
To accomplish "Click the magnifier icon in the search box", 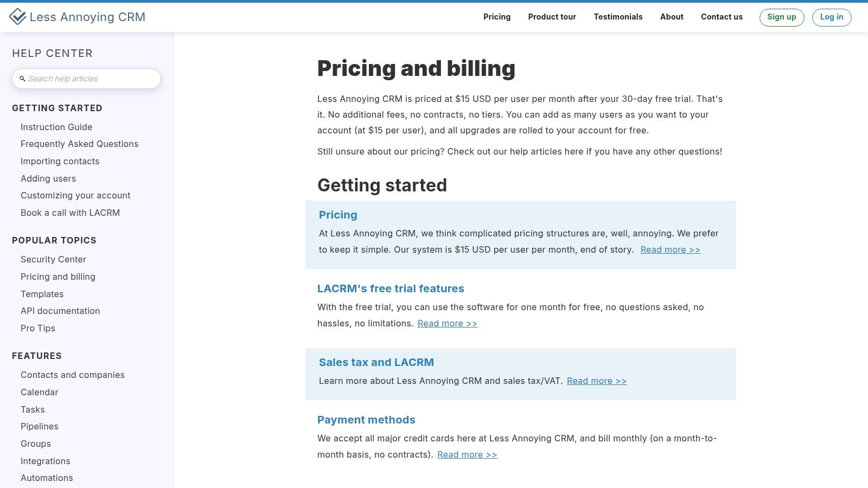I will click(x=22, y=79).
